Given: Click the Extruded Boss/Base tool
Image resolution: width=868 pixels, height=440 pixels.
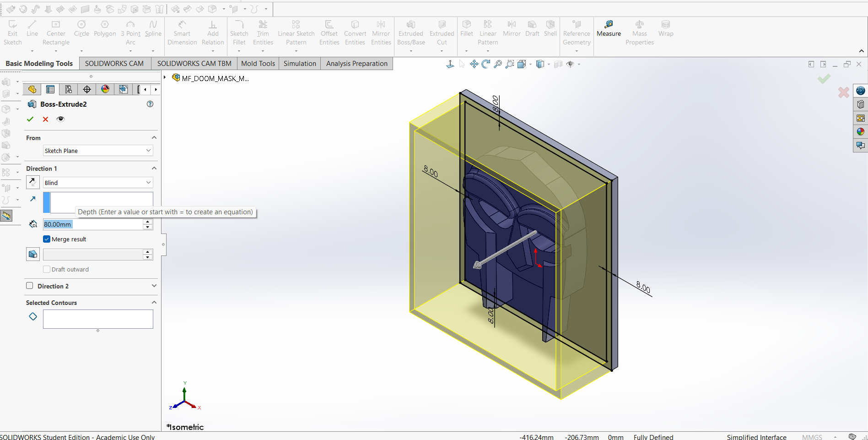Looking at the screenshot, I should [411, 33].
